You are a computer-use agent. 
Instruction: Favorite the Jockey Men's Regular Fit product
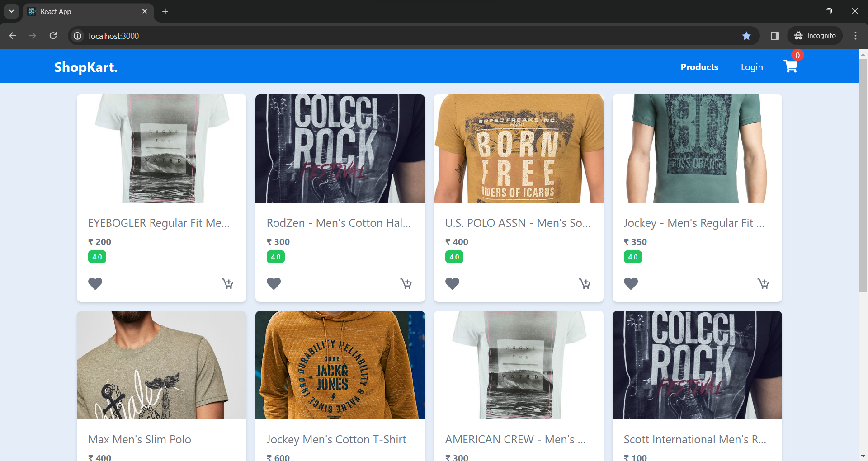tap(631, 283)
